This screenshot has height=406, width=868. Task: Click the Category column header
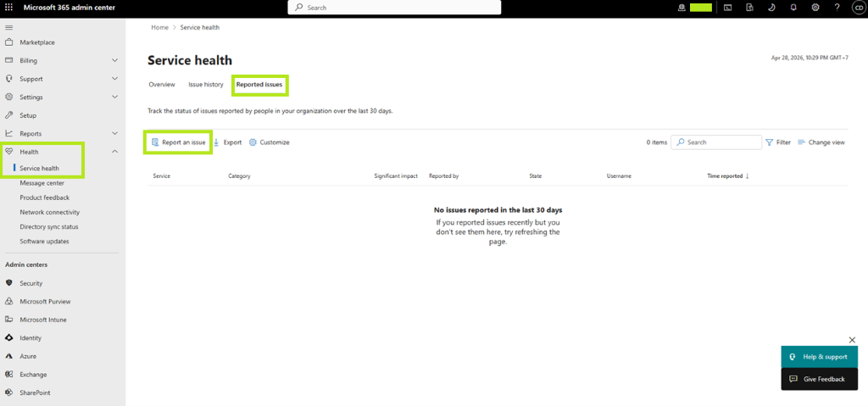pyautogui.click(x=239, y=176)
